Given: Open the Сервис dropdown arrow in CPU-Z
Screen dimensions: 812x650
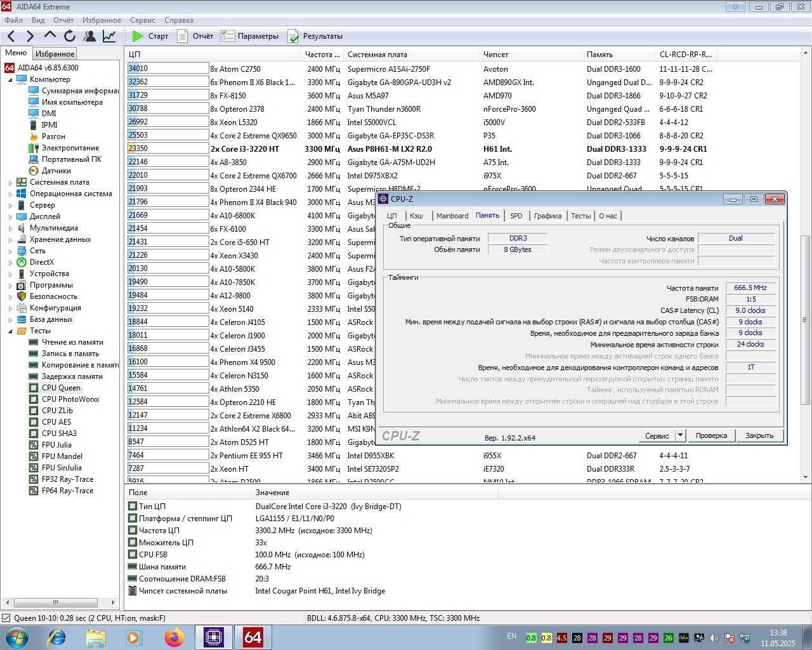Looking at the screenshot, I should [681, 435].
